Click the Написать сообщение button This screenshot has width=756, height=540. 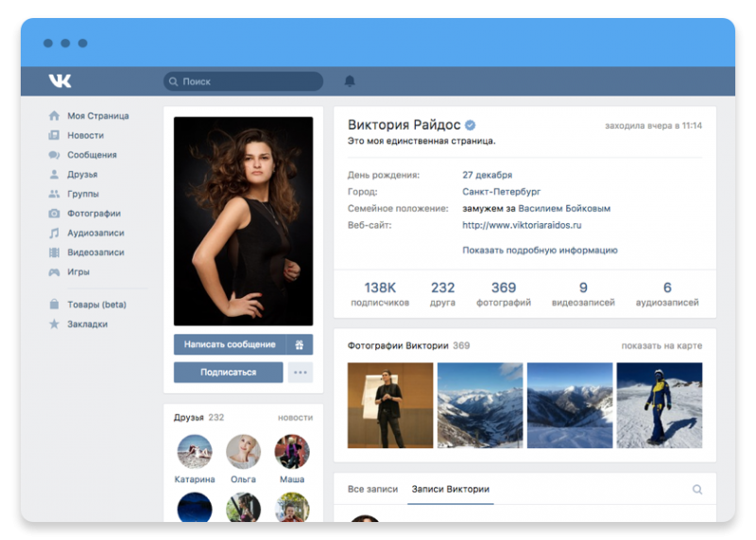pyautogui.click(x=230, y=344)
